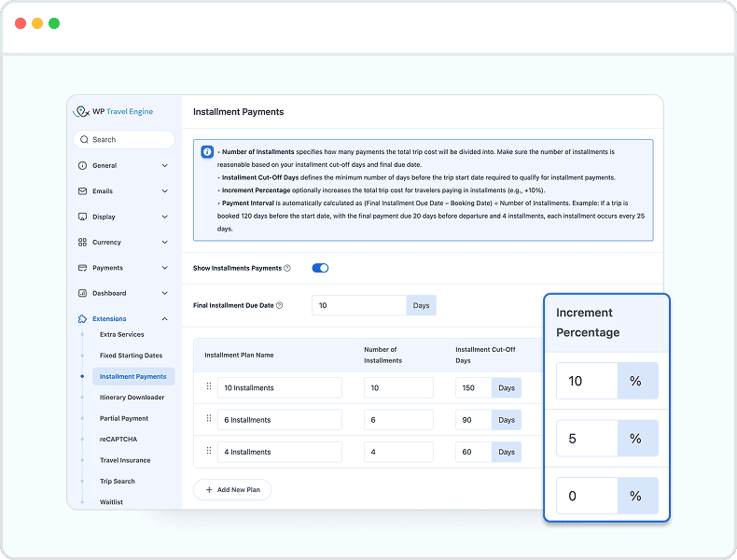Click the search magnifier icon
737x560 pixels.
click(84, 140)
